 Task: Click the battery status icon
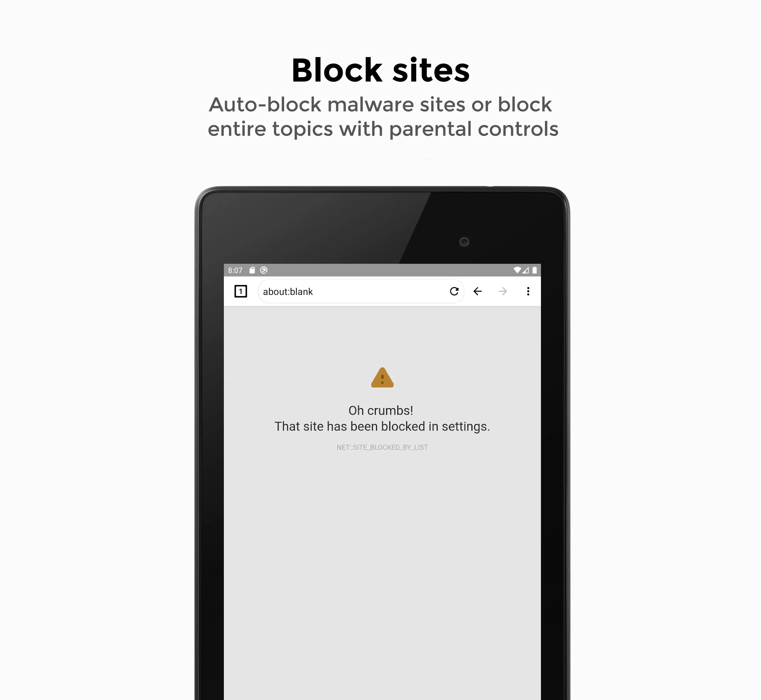coord(537,270)
